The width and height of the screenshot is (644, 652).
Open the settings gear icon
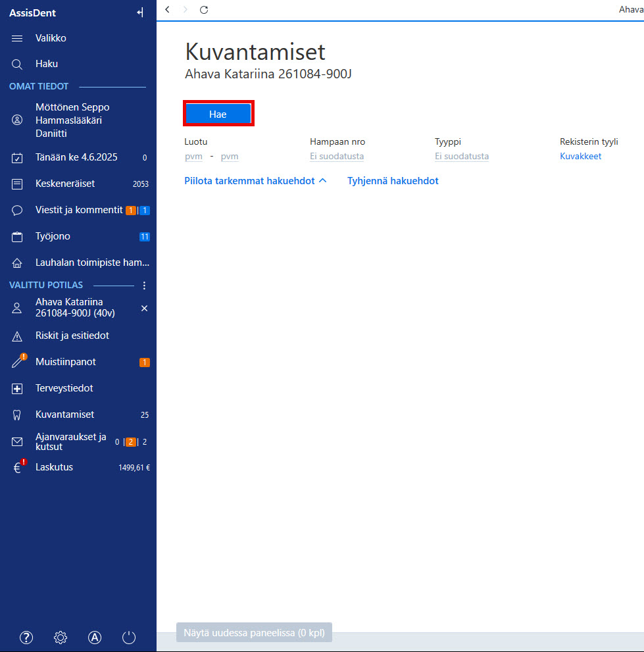pos(61,637)
